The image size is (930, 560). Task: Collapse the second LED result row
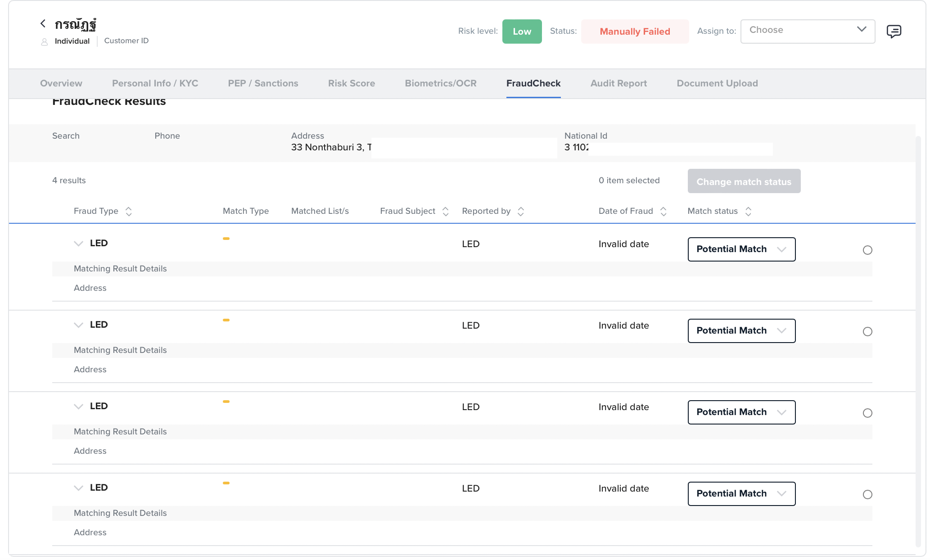point(78,325)
